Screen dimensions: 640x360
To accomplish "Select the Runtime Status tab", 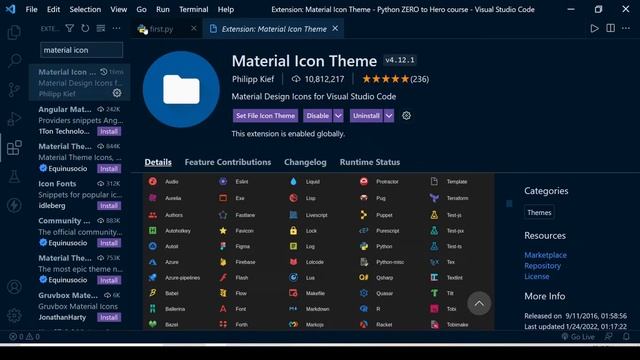I will [x=370, y=162].
